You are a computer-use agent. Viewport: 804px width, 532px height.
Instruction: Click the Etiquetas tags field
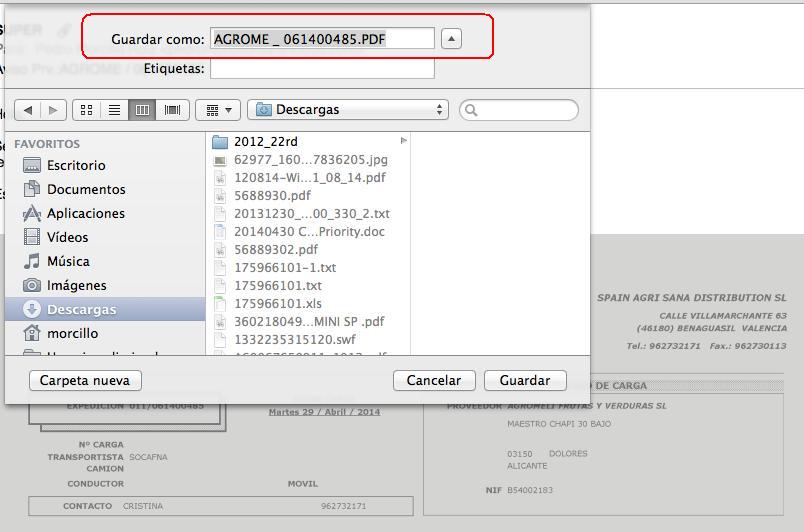tap(322, 69)
